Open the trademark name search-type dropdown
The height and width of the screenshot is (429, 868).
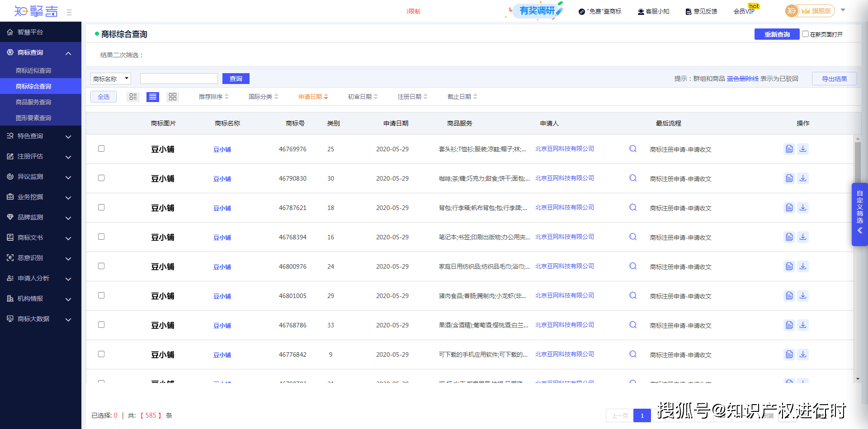click(x=111, y=79)
